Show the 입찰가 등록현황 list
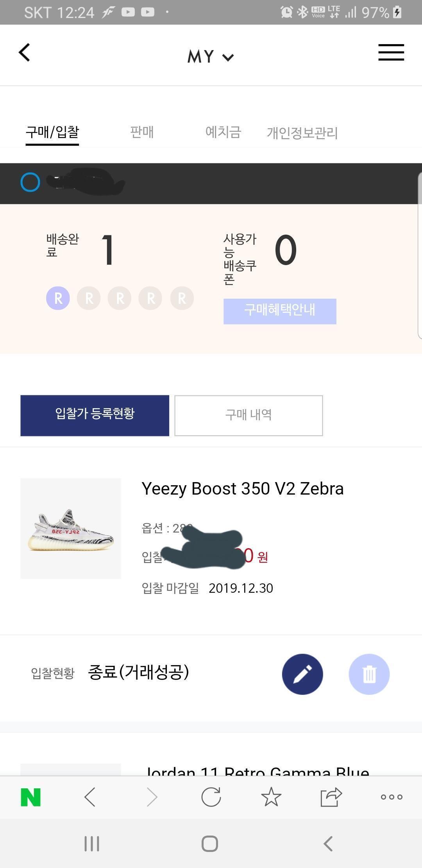Screen dimensions: 422x868 95,415
